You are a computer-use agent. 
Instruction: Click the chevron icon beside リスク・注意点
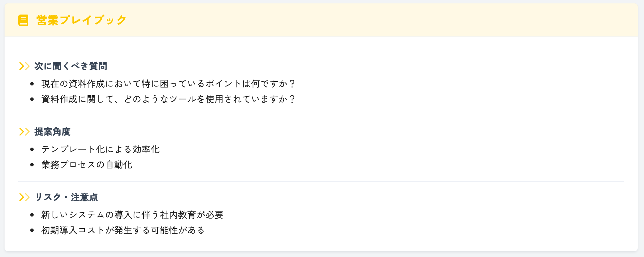point(24,197)
